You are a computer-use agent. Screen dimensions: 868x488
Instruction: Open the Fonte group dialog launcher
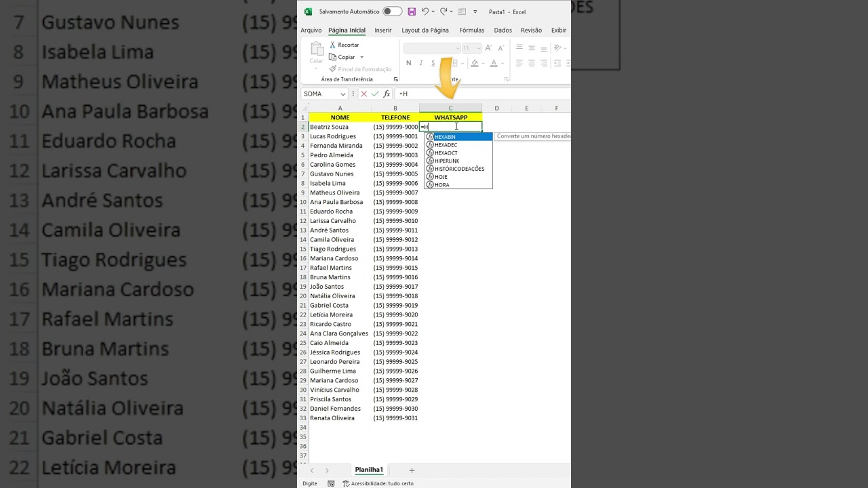(507, 79)
